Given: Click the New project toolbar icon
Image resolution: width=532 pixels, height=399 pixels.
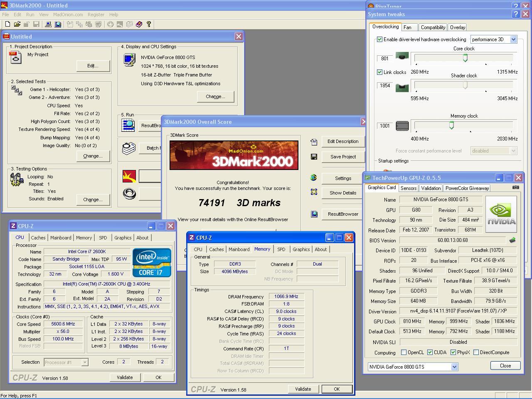Looking at the screenshot, I should click(x=7, y=25).
